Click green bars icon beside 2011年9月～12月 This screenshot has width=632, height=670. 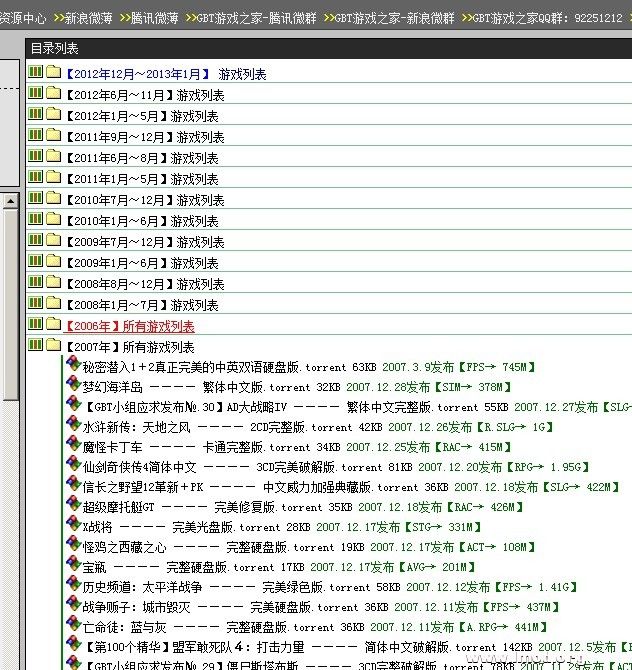pyautogui.click(x=36, y=136)
